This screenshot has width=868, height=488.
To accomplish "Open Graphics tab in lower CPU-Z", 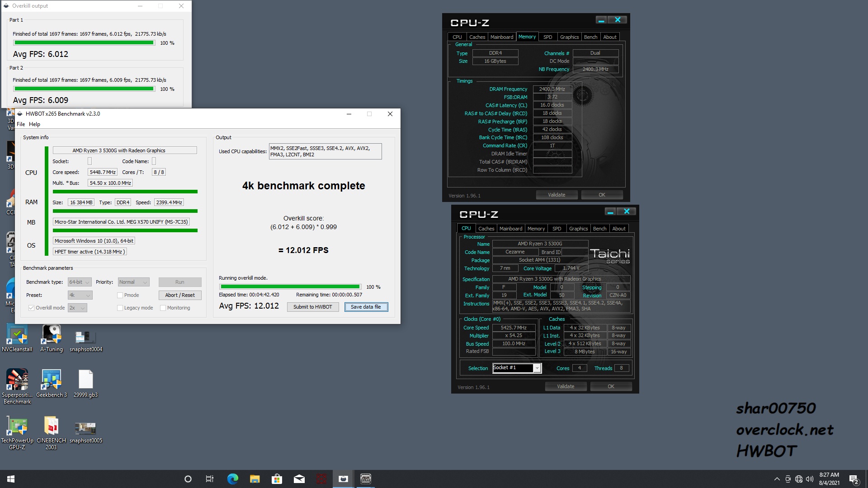I will (578, 229).
